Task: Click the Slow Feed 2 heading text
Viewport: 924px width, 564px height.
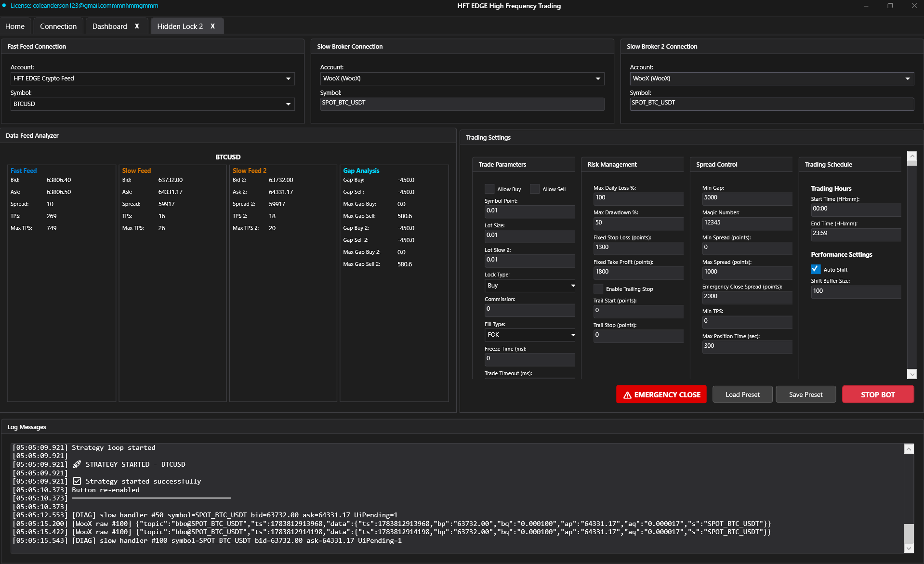Action: tap(250, 171)
